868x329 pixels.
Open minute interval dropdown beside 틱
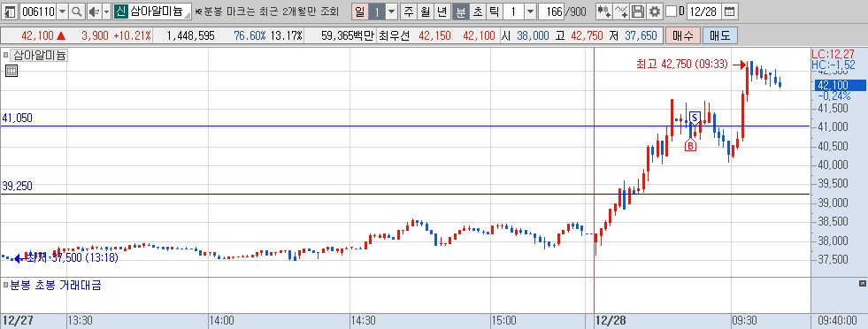click(x=530, y=11)
